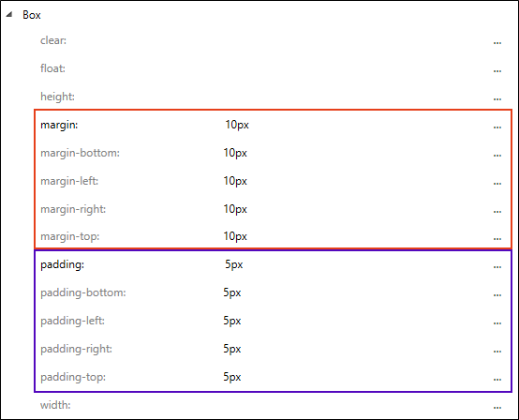Click ellipsis button for padding-bottom
519x420 pixels.
[x=497, y=295]
